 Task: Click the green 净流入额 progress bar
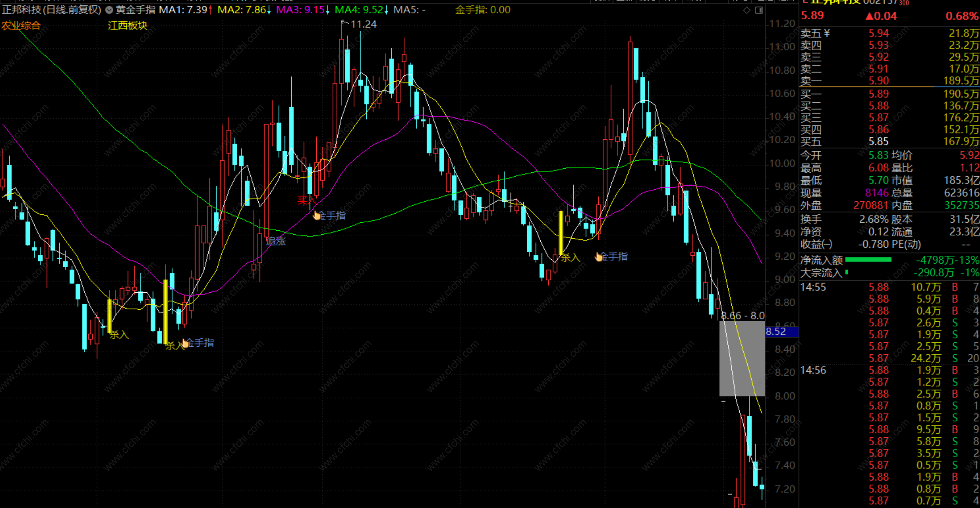(x=868, y=260)
